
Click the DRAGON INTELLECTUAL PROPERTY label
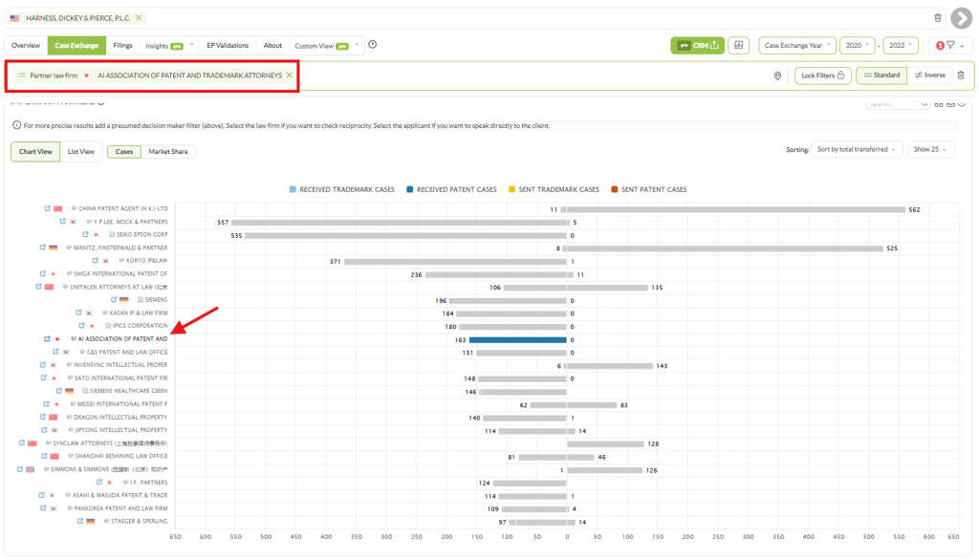coord(120,418)
